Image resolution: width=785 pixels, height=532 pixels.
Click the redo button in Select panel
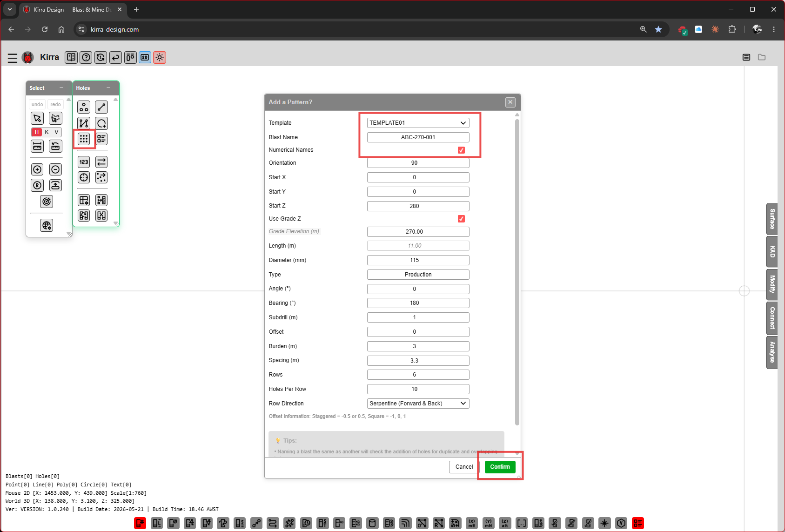tap(55, 104)
